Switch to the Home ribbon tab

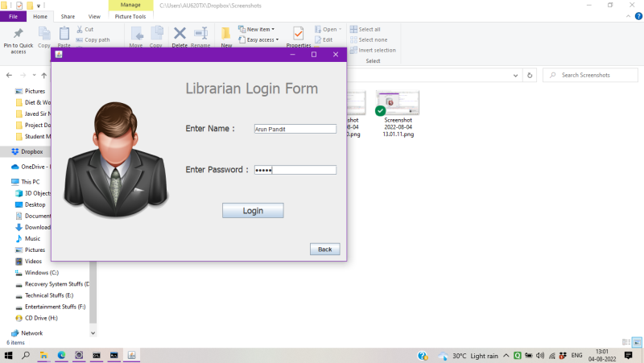click(x=39, y=16)
